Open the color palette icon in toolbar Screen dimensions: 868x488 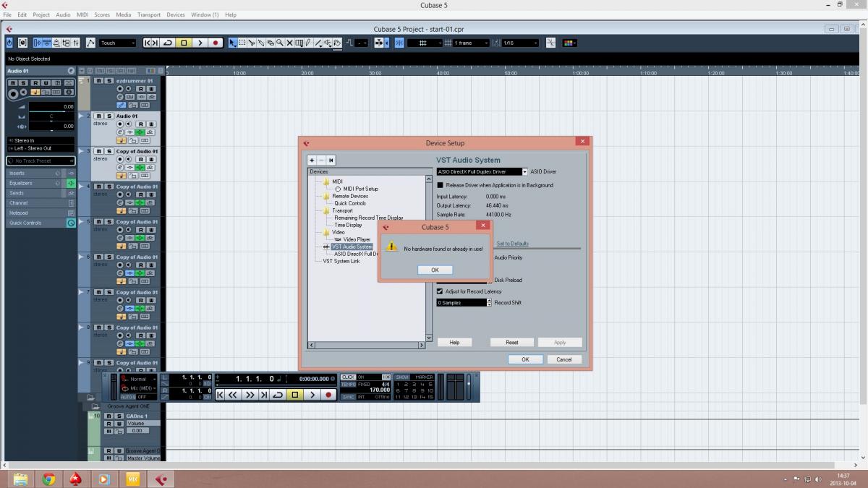569,43
